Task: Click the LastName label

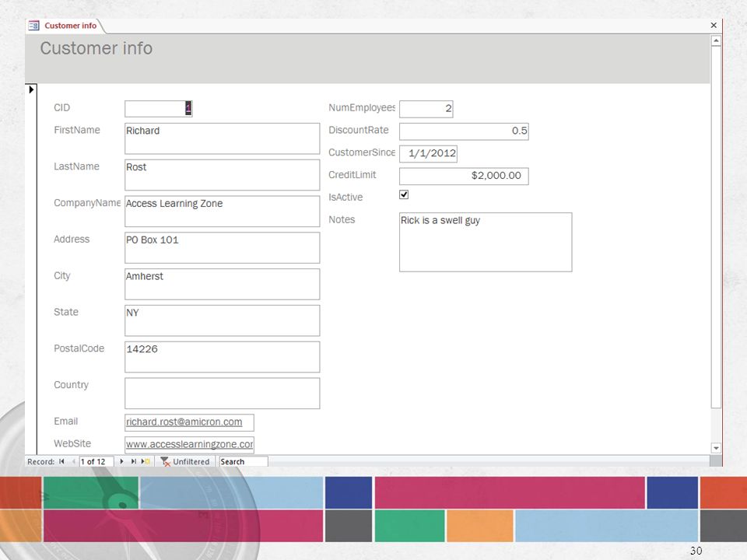Action: point(76,166)
